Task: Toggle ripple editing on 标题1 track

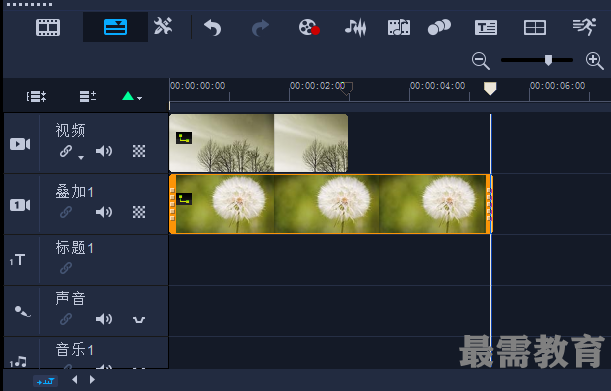Action: click(66, 268)
